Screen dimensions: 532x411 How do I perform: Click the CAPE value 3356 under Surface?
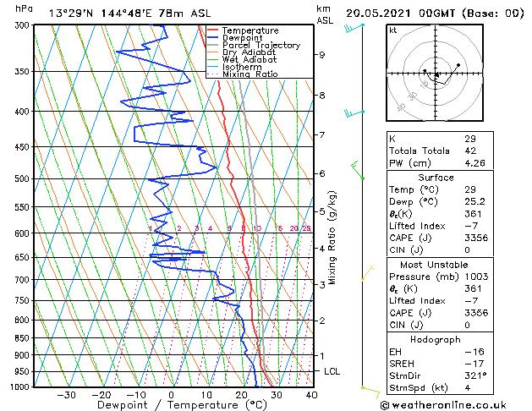[476, 238]
